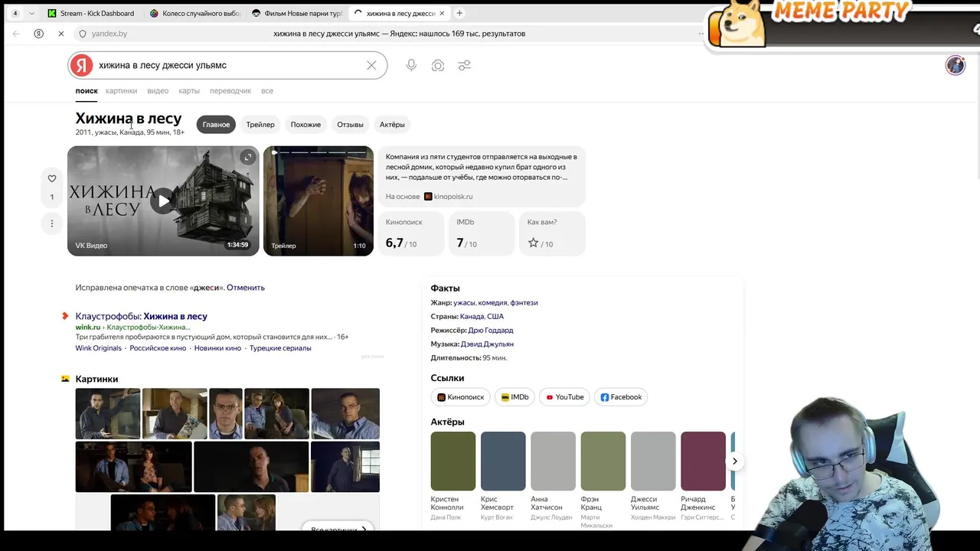Rate the movie with star icon
980x551 pixels.
(x=534, y=243)
